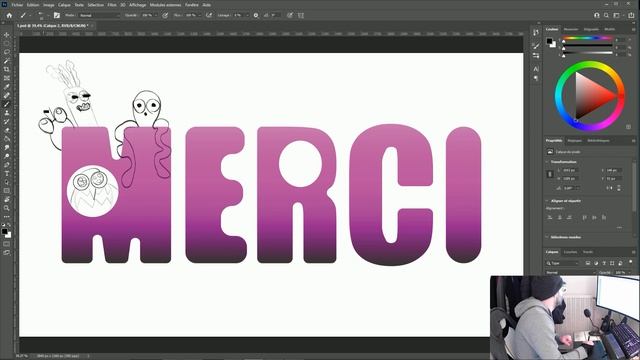Screen dimensions: 640x360
Task: Switch to the Couleur panel tab
Action: tap(552, 29)
